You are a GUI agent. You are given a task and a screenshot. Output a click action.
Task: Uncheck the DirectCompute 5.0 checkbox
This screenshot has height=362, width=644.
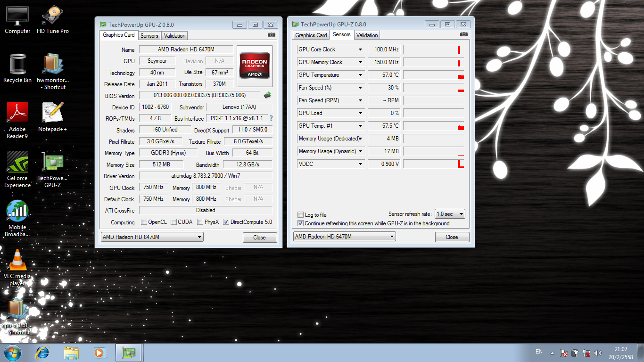(x=226, y=222)
